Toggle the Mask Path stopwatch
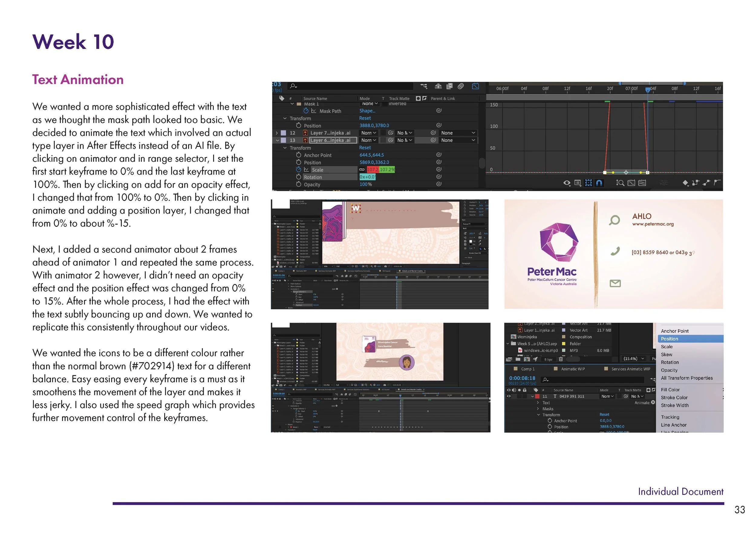The height and width of the screenshot is (536, 756). (306, 111)
